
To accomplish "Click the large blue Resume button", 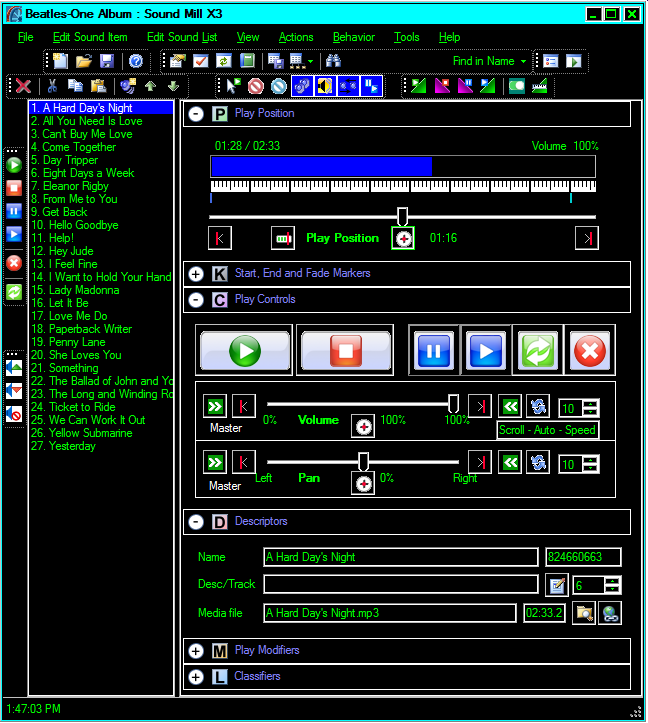I will 486,350.
